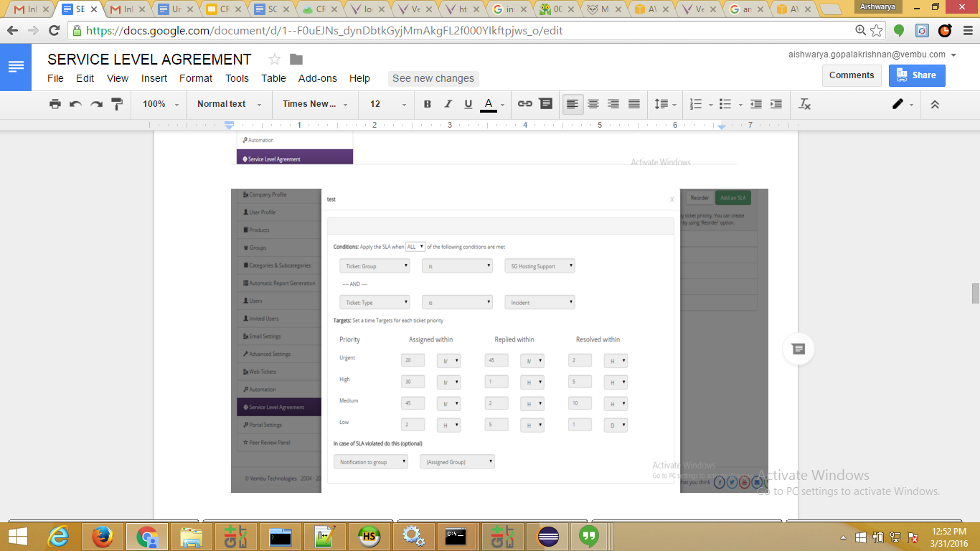Increase the paragraph indent
Viewport: 980px width, 551px height.
tap(776, 104)
